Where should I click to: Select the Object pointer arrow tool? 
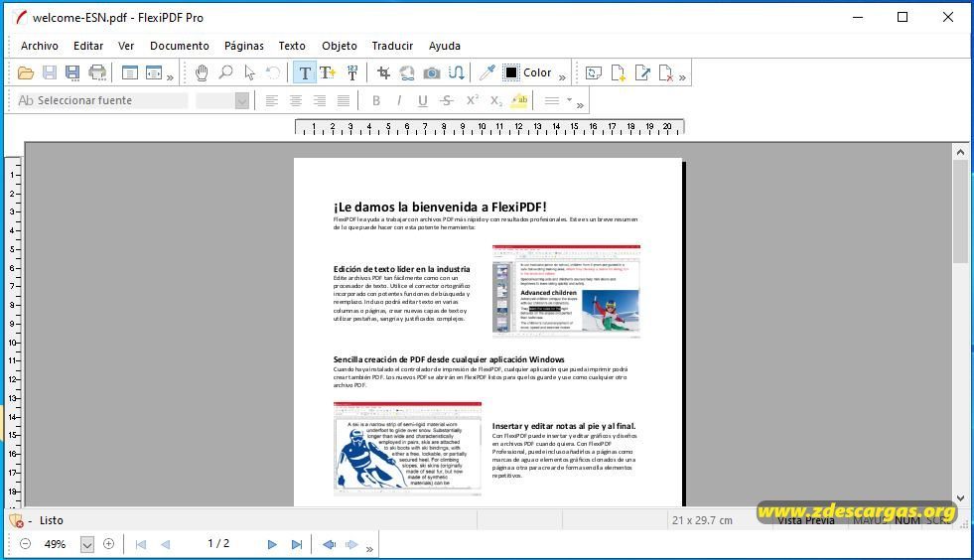pos(250,72)
